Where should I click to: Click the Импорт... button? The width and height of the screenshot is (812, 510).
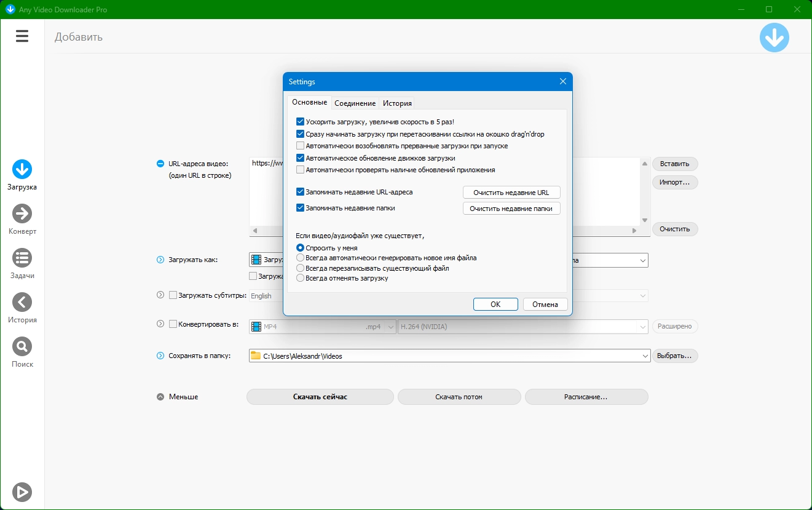[x=675, y=182]
